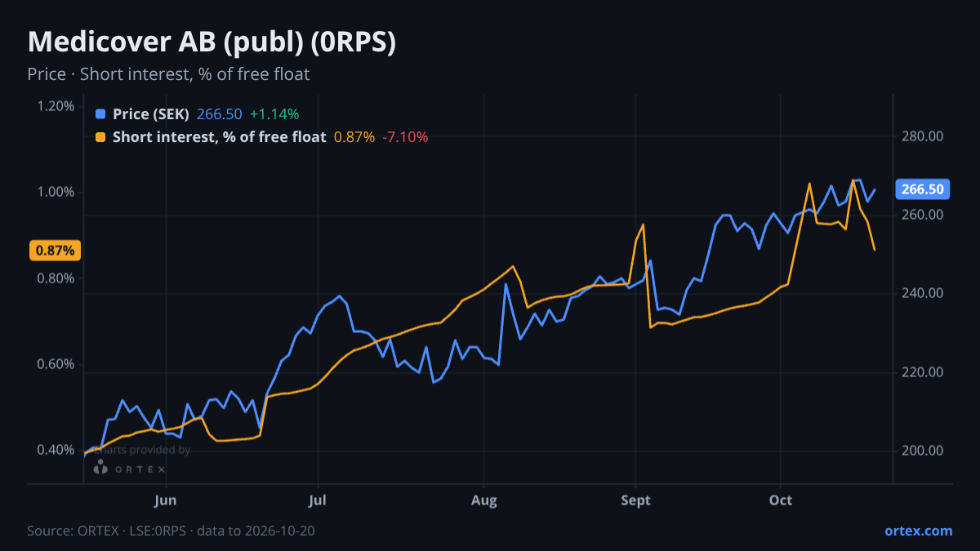Click the 240.00 right axis label
Image resolution: width=980 pixels, height=551 pixels.
923,293
